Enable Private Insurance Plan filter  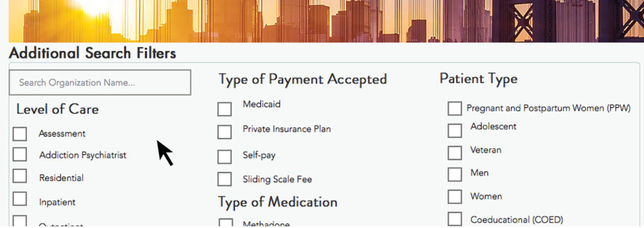225,132
